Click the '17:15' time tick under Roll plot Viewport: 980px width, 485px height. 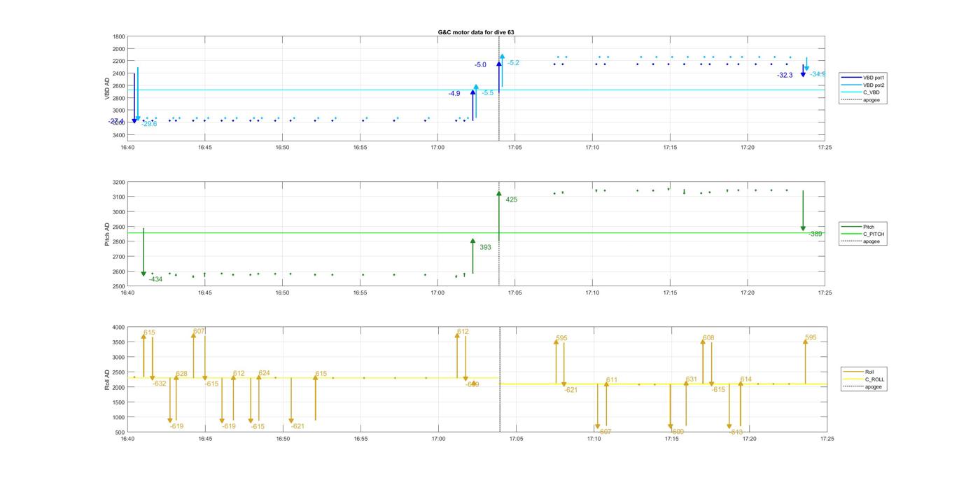pos(671,440)
